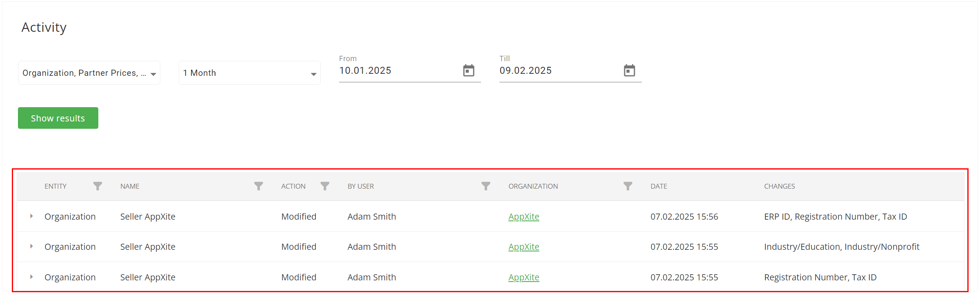The height and width of the screenshot is (293, 980).
Task: Expand the Industry/Education changes row
Action: 31,247
